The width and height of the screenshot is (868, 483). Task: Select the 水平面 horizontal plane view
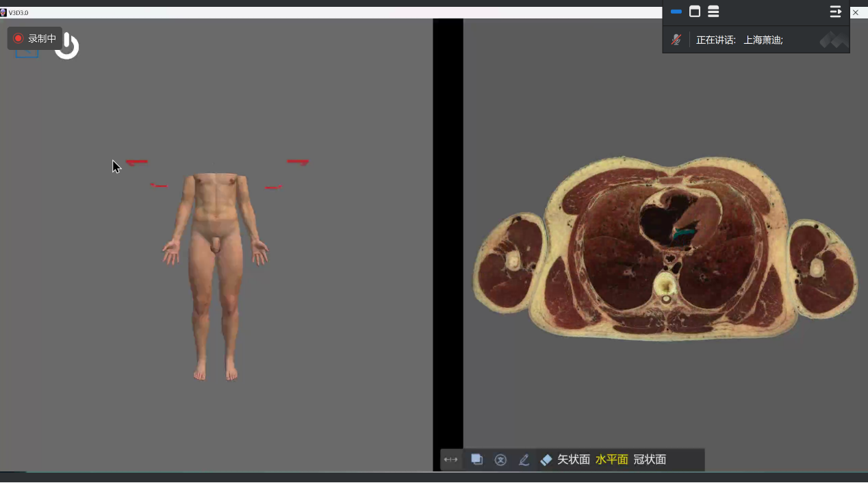click(611, 460)
